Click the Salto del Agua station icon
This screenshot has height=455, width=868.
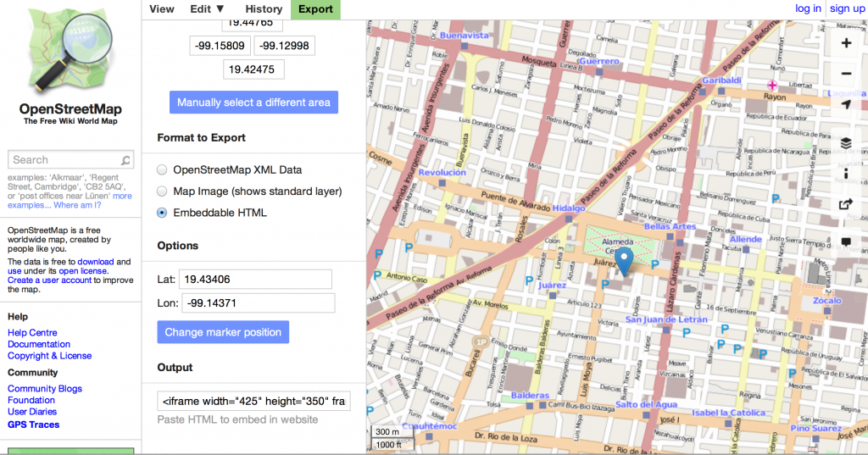[646, 414]
